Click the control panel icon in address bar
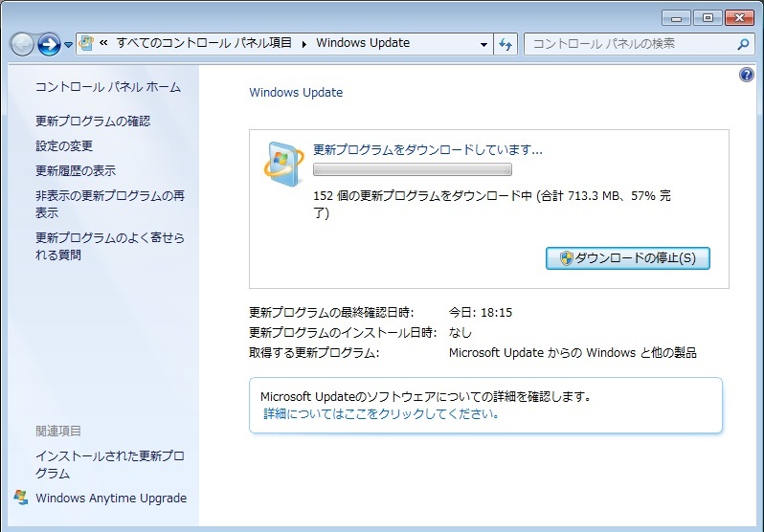This screenshot has height=532, width=764. [86, 43]
